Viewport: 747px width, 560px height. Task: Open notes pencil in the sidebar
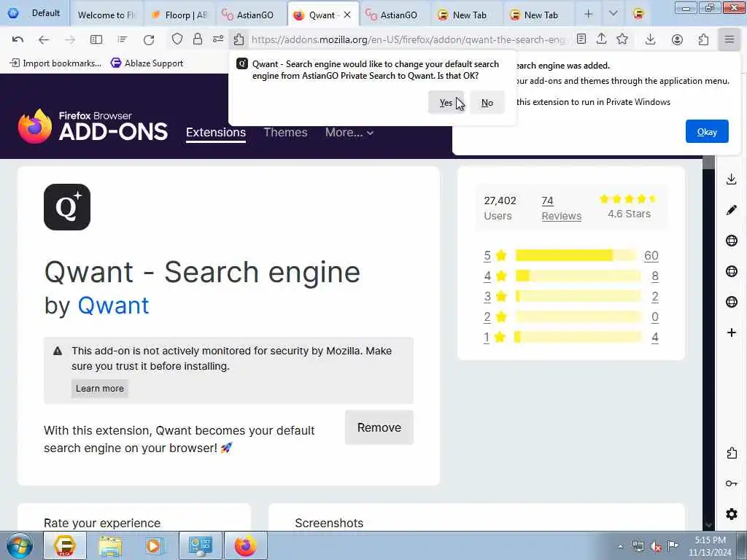point(731,210)
